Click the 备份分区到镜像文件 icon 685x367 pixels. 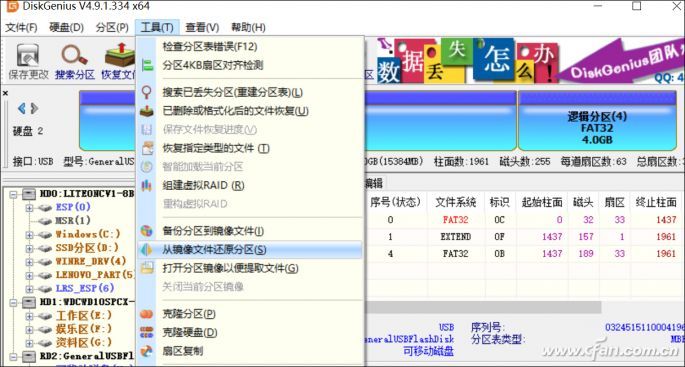coord(147,231)
